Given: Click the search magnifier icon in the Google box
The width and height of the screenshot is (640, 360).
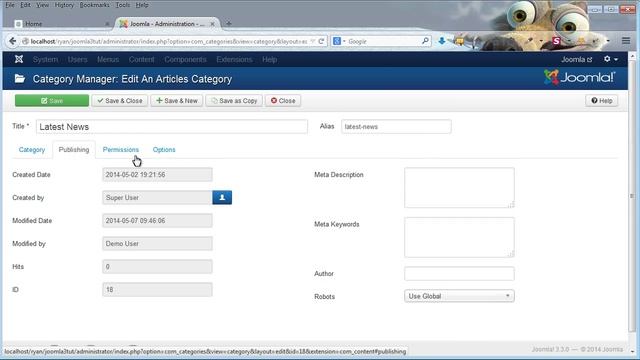Looking at the screenshot, I should click(425, 41).
